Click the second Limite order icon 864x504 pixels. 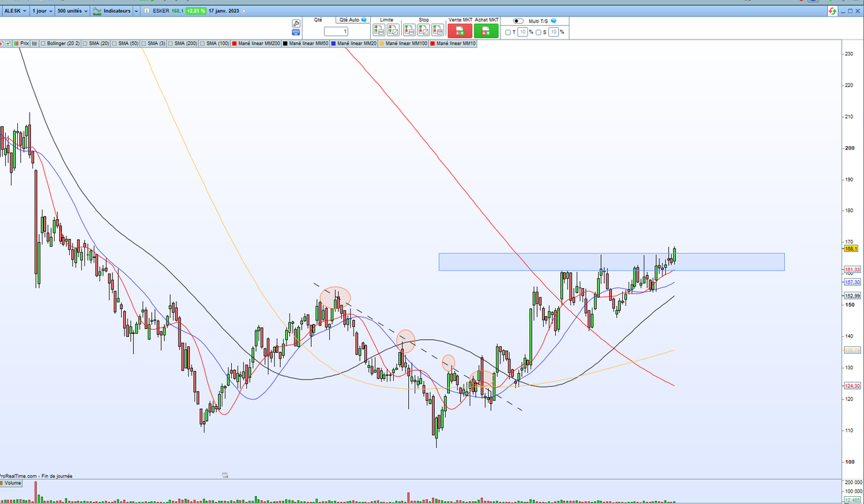click(x=392, y=30)
